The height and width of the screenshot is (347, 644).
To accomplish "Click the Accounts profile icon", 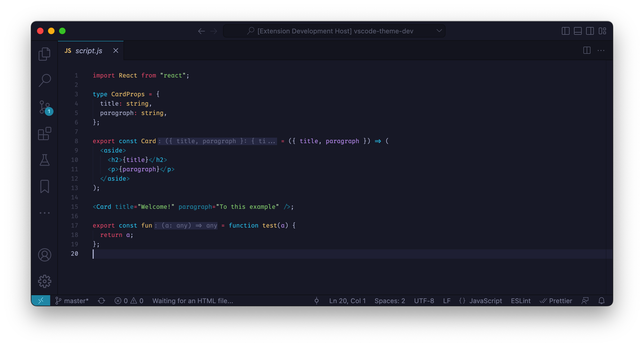I will pyautogui.click(x=44, y=255).
